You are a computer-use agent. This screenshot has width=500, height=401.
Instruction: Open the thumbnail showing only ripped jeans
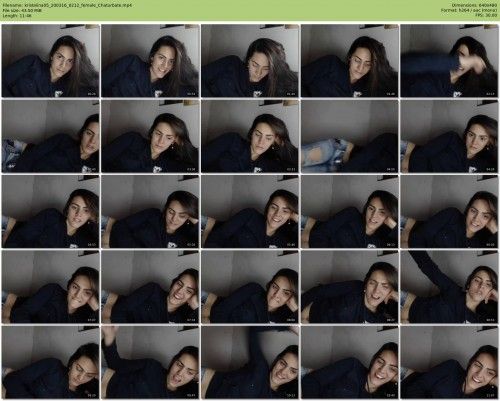click(x=350, y=136)
